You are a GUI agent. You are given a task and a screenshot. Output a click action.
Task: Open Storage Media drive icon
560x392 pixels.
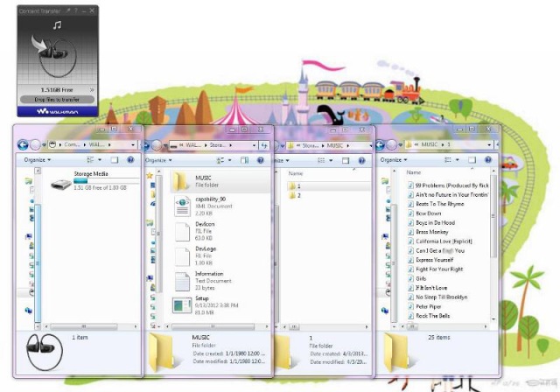61,185
